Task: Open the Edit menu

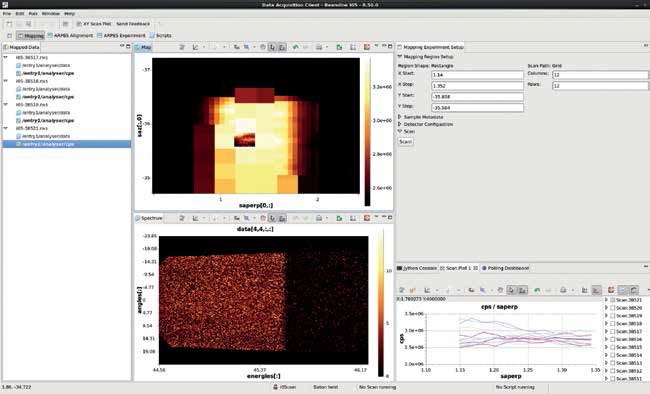Action: 19,13
